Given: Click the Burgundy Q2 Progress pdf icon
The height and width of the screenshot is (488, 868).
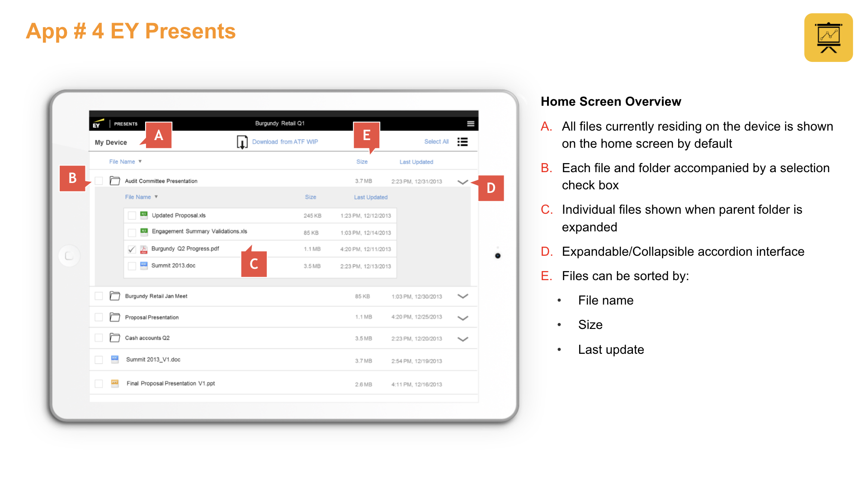Looking at the screenshot, I should pyautogui.click(x=144, y=249).
